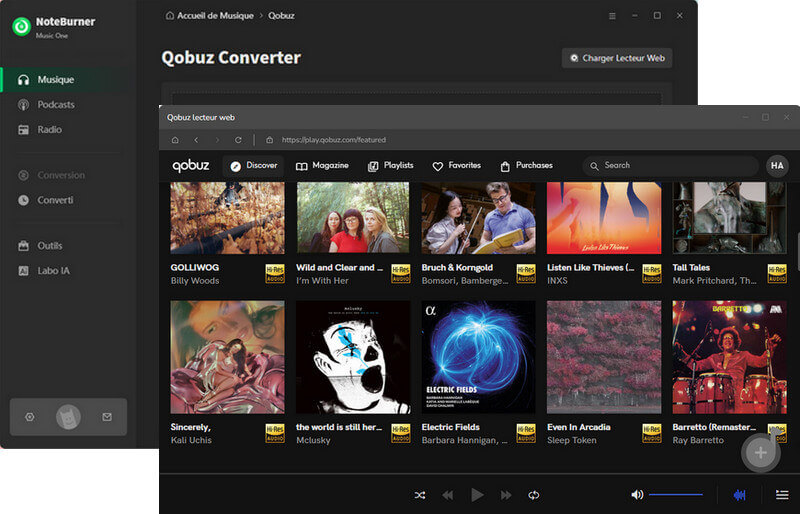
Task: Select Radio in the NoteBurner sidebar
Action: click(49, 130)
